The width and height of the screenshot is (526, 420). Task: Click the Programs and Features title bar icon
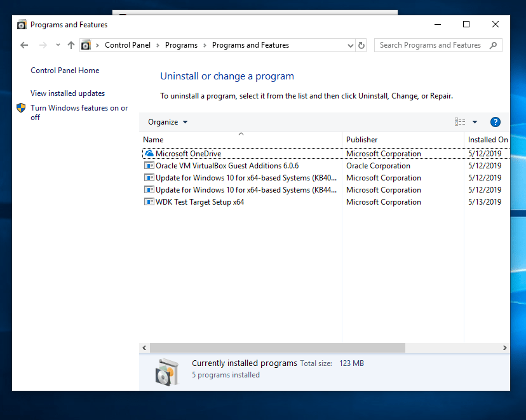[22, 25]
